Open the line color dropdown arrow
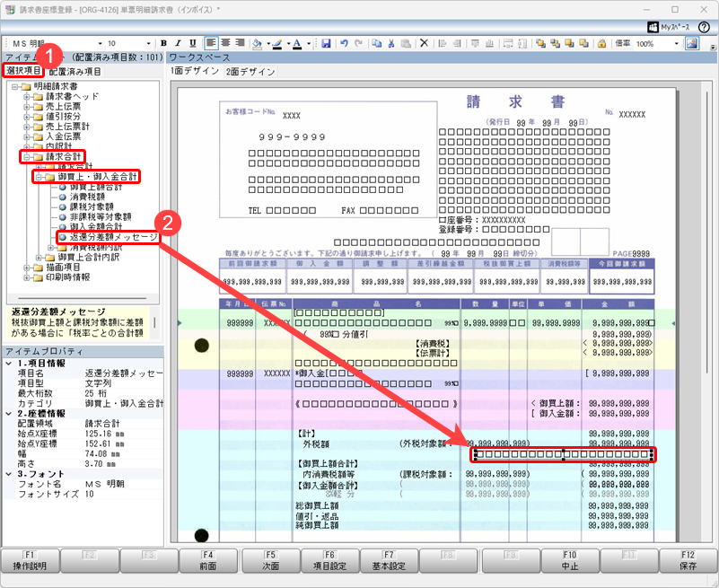The width and height of the screenshot is (719, 588). pos(288,44)
